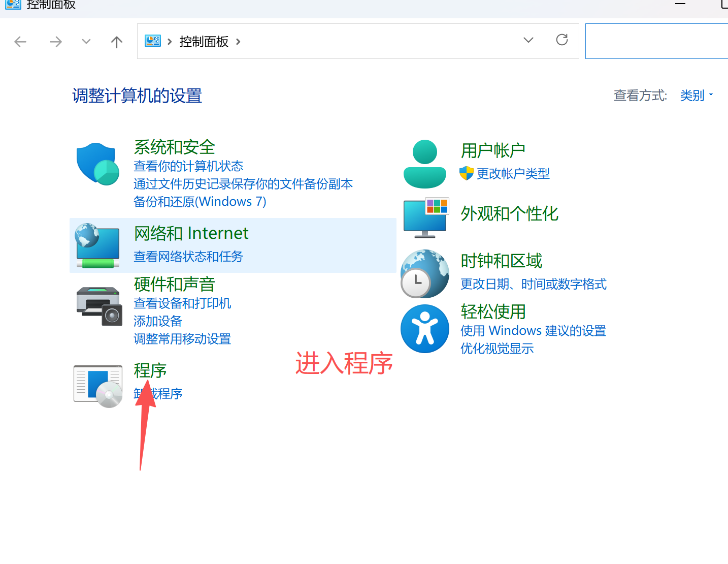Go up one level with the up arrow
This screenshot has width=728, height=564.
[116, 41]
